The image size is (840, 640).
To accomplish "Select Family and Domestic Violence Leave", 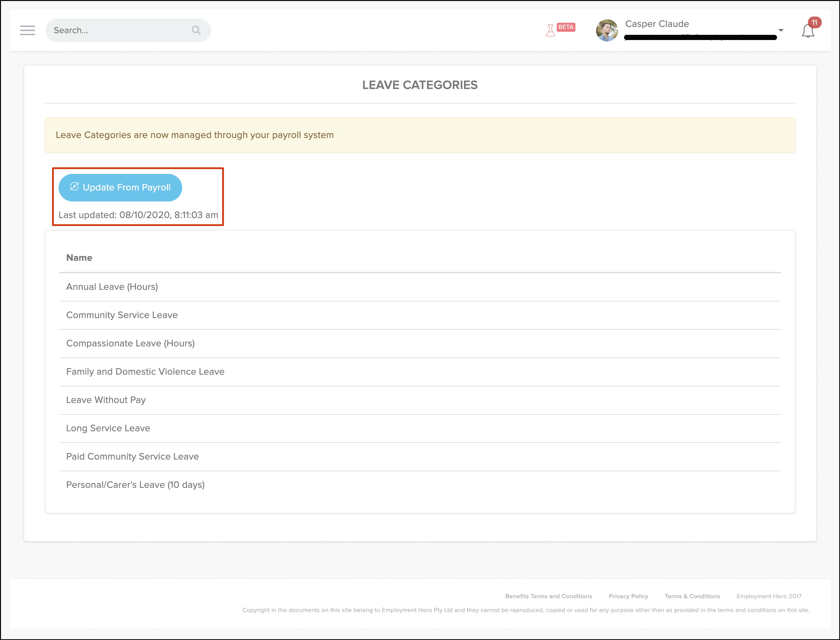I will 145,372.
